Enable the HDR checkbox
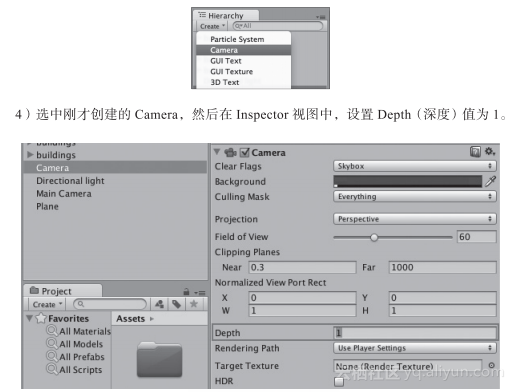515x392 pixels. (339, 382)
